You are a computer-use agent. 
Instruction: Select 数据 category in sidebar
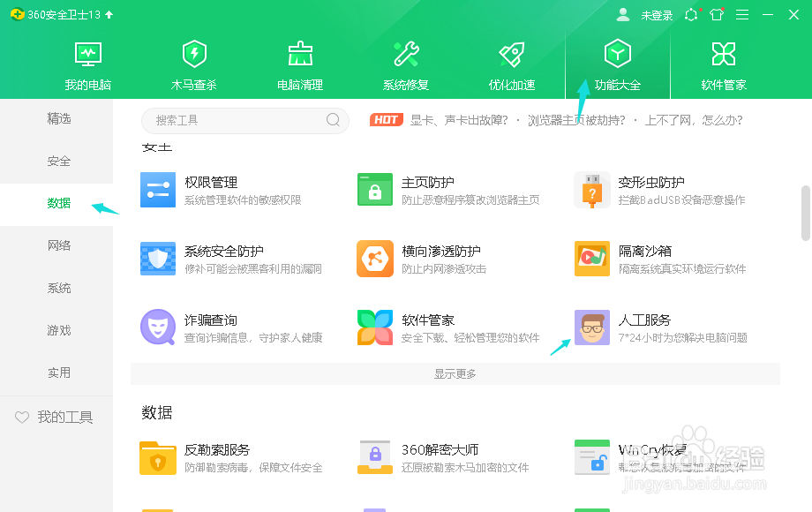coord(58,203)
